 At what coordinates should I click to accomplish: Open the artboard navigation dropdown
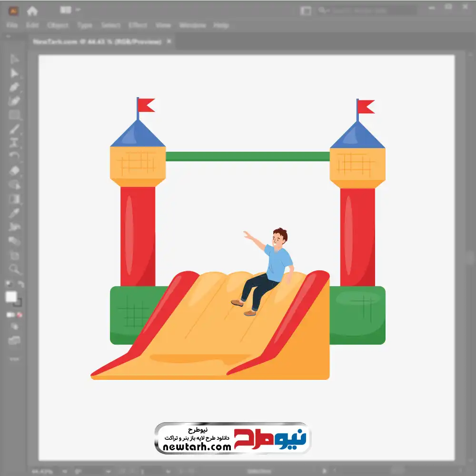point(169,471)
